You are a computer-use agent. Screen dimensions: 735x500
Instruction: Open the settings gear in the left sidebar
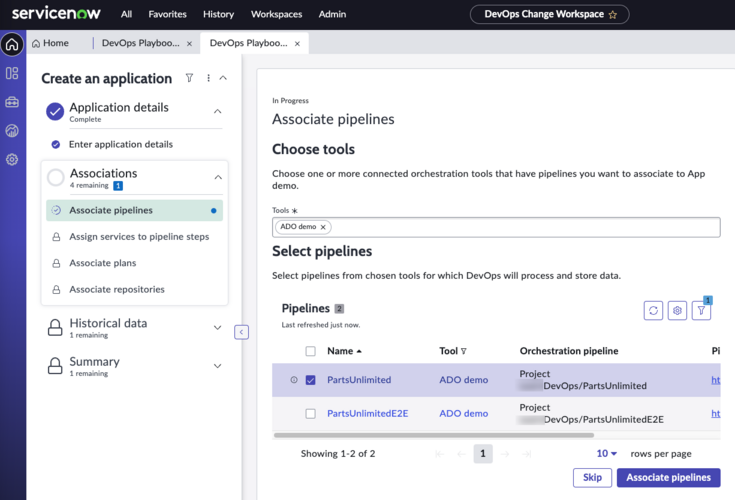tap(12, 159)
